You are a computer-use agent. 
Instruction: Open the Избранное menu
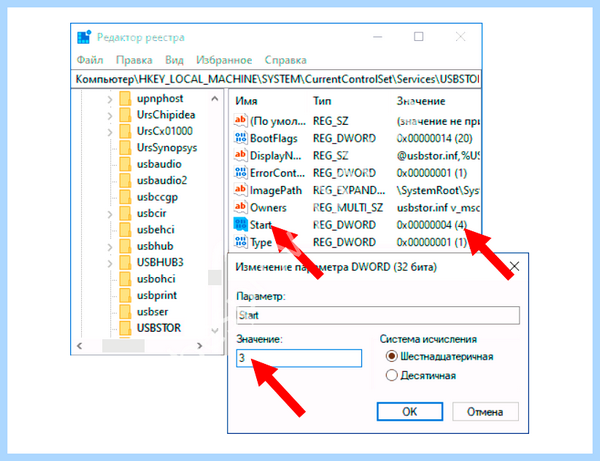pyautogui.click(x=224, y=60)
